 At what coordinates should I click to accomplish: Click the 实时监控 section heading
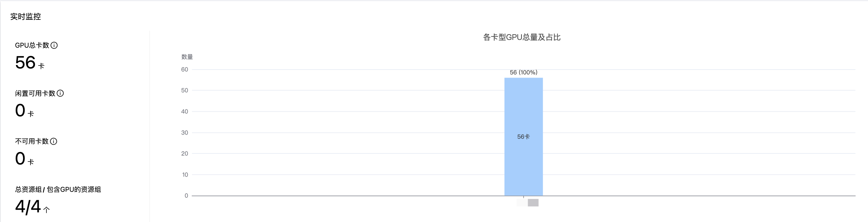25,17
